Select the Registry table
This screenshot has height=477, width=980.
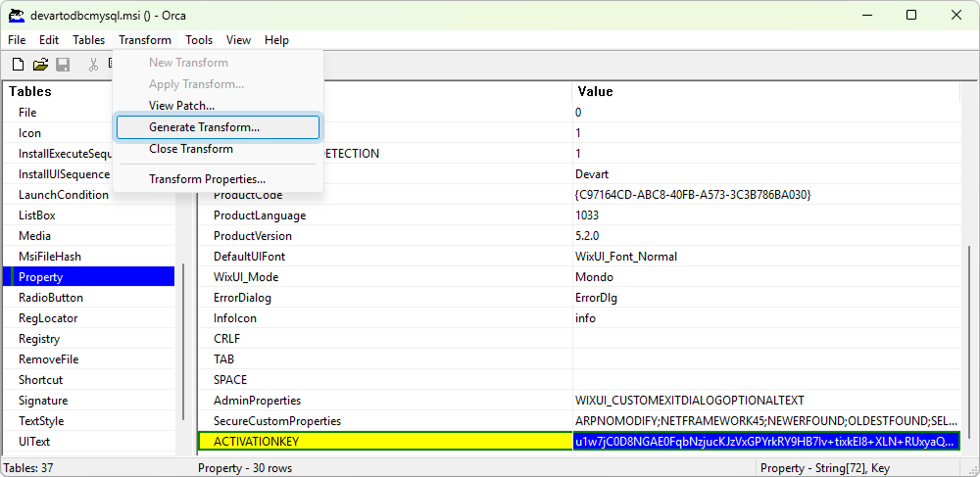tap(89, 339)
